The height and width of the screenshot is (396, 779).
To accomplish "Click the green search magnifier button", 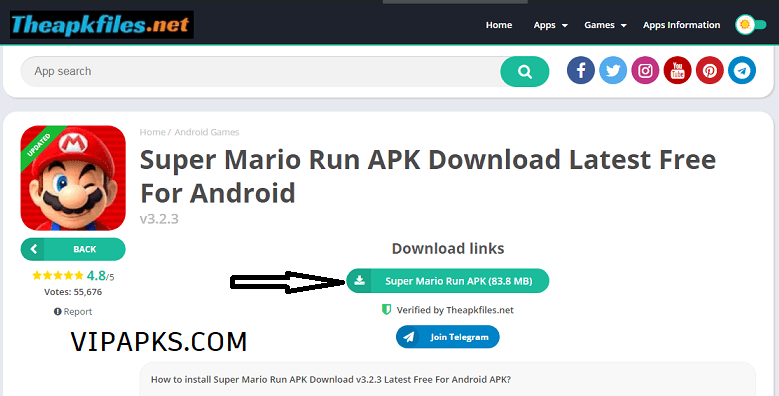I will click(x=525, y=72).
